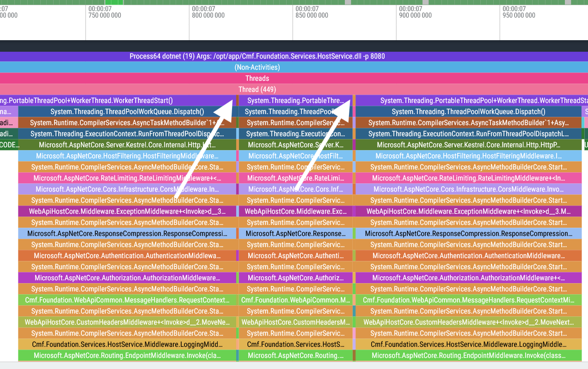Select the Thread (449) bar
588x369 pixels.
(x=257, y=90)
